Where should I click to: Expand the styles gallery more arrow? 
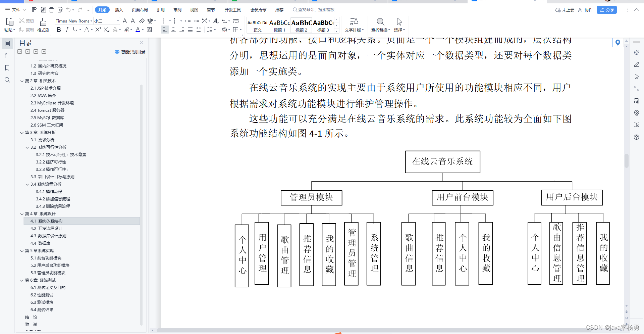(x=337, y=30)
